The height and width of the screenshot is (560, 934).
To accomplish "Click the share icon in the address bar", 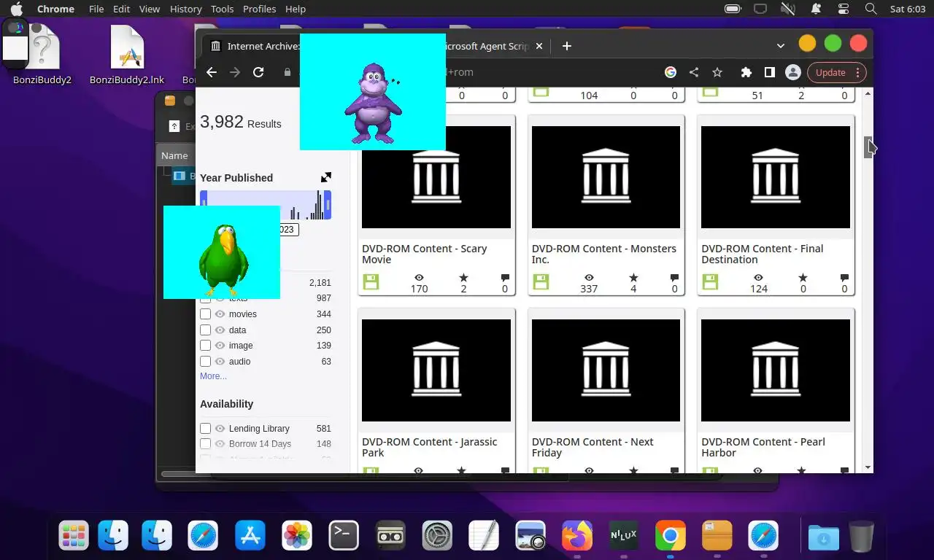I will coord(694,72).
